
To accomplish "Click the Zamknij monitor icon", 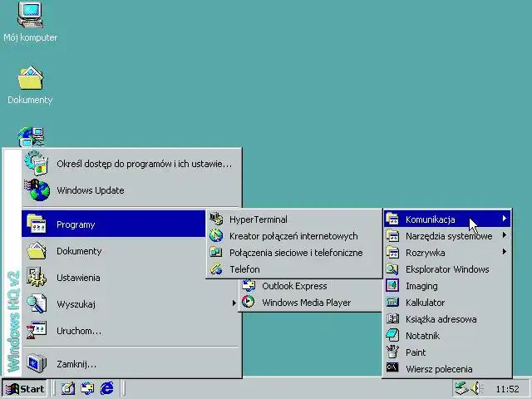I will 37,363.
